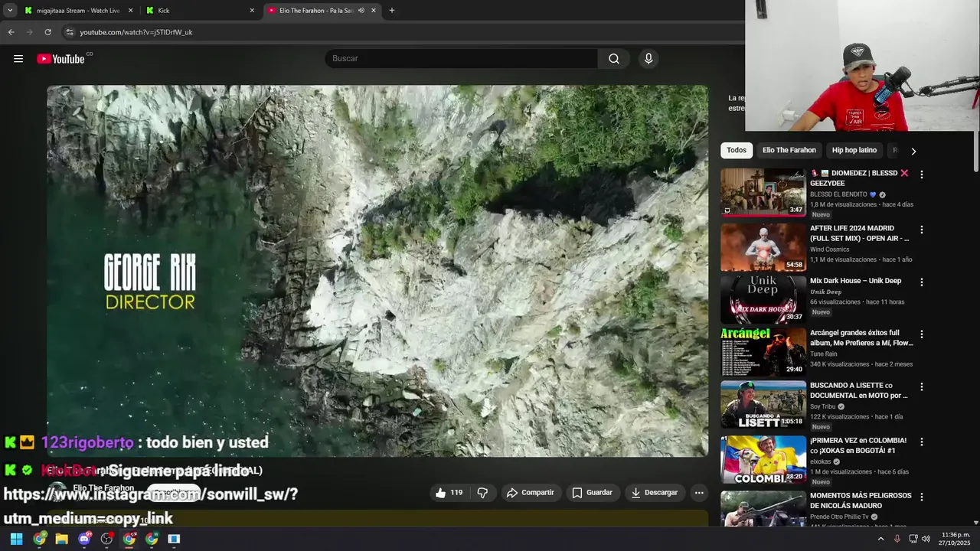Show hidden system tray icons
Screen dimensions: 980x551
point(880,539)
